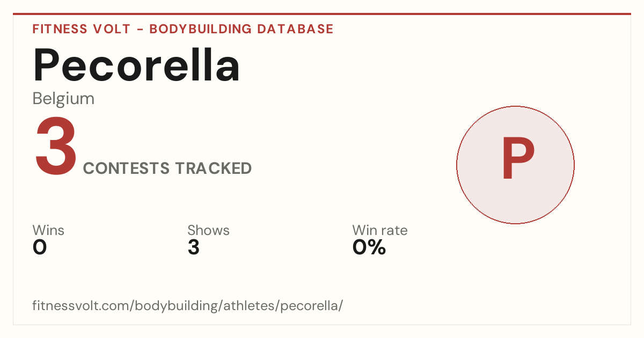Click the large red number 3
The image size is (644, 338).
(x=56, y=147)
